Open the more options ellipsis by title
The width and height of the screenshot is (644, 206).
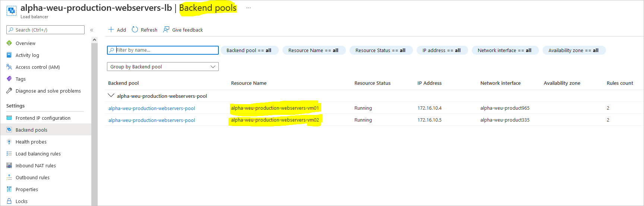(x=249, y=8)
